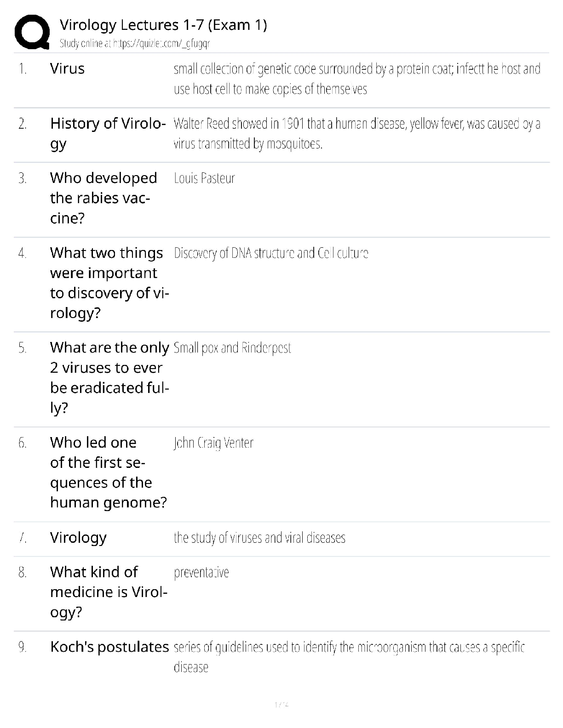563x728 pixels.
Task: Select the Walter Reed yellow fever definition
Action: 357,133
